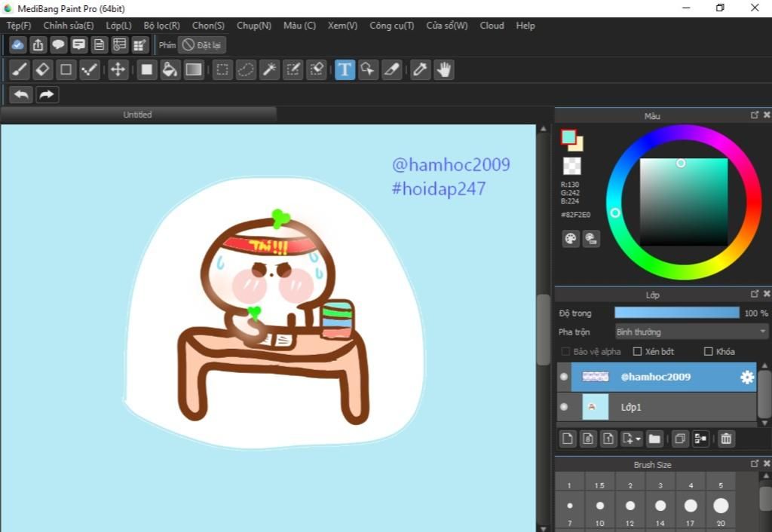Viewport: 772px width, 532px height.
Task: Click the Undo arrow button
Action: tap(21, 95)
